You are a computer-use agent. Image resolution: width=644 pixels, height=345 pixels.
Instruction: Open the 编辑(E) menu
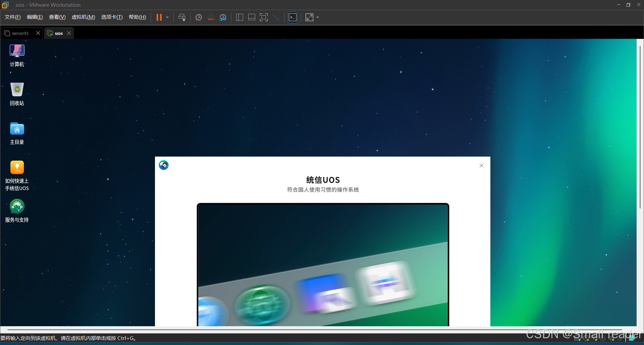pos(35,17)
